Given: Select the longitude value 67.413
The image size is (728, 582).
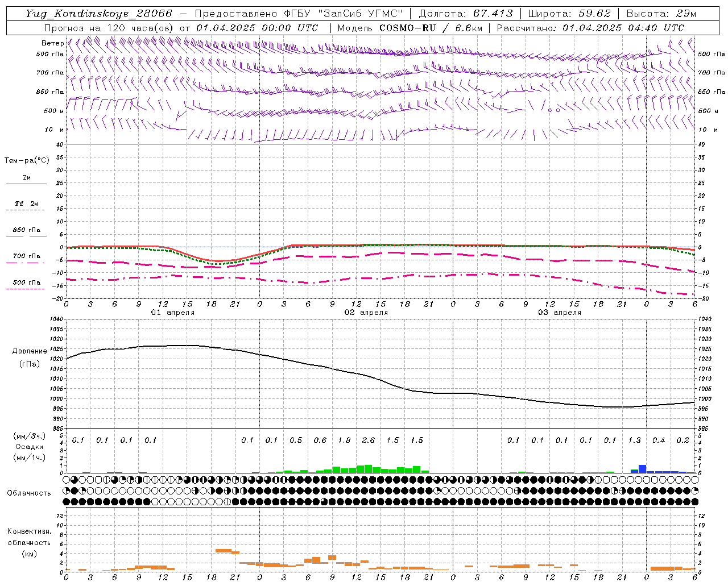Looking at the screenshot, I should click(493, 14).
